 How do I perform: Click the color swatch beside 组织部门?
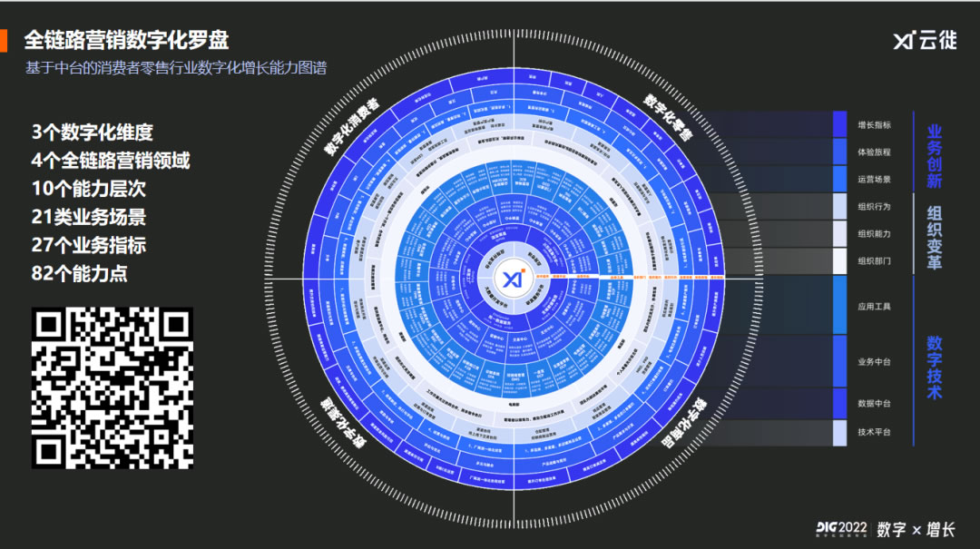[x=839, y=261]
